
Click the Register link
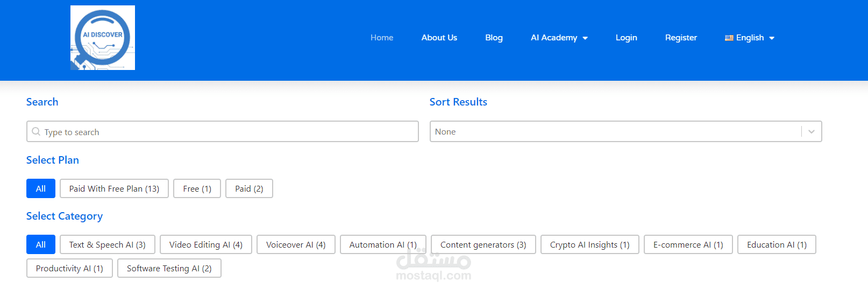(x=681, y=38)
